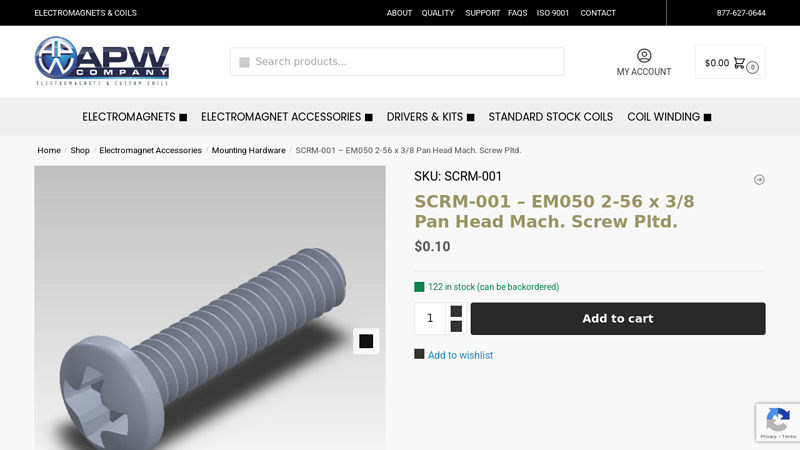Zoom product image with magnifier icon
This screenshot has width=800, height=450.
click(x=366, y=341)
